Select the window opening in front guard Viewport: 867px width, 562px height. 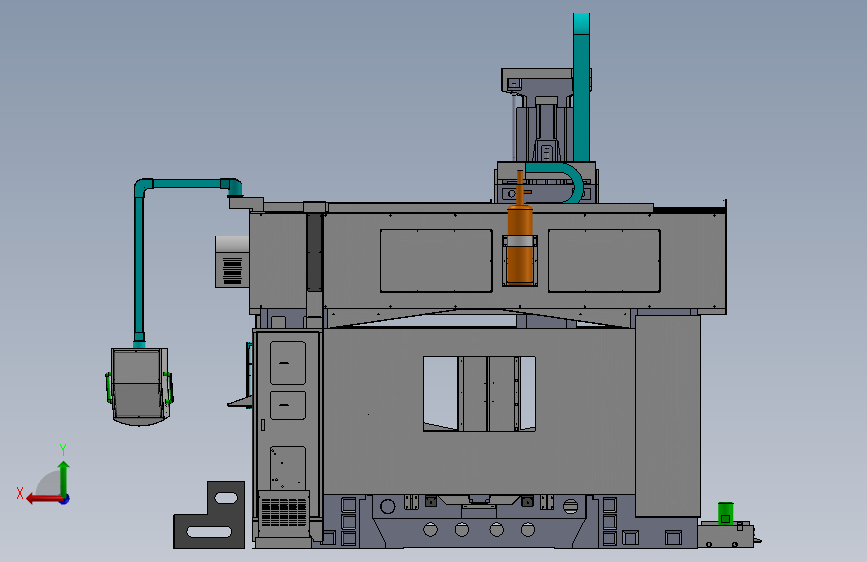[x=479, y=394]
